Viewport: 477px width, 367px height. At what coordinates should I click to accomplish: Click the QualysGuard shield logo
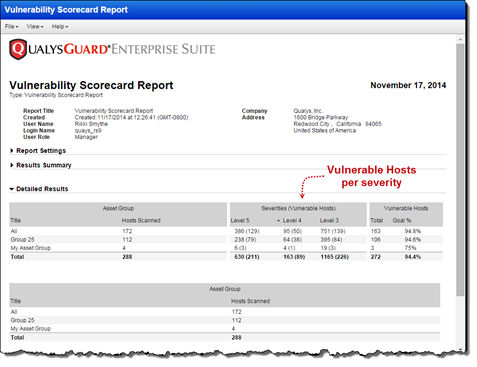coord(18,49)
